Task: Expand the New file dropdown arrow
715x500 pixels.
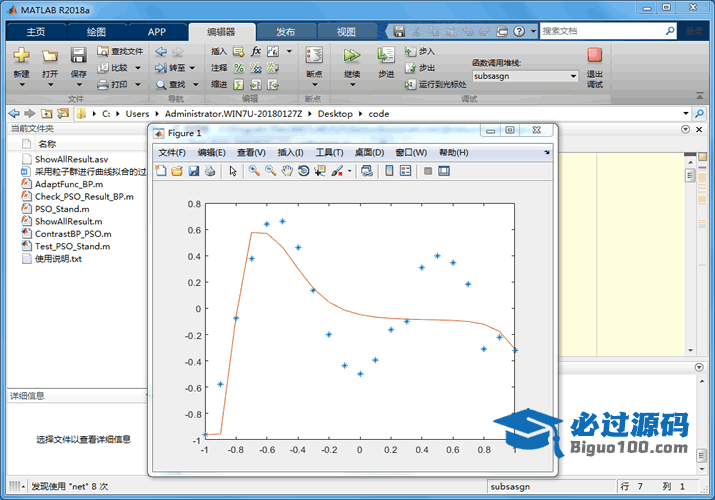Action: pyautogui.click(x=21, y=85)
